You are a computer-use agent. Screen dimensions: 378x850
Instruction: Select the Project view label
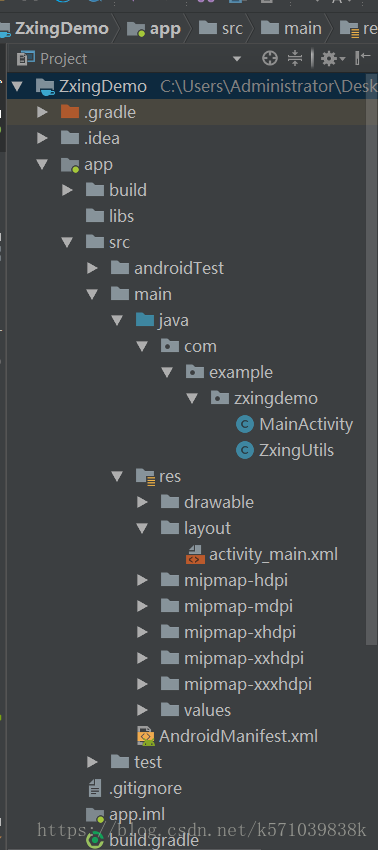coord(64,59)
